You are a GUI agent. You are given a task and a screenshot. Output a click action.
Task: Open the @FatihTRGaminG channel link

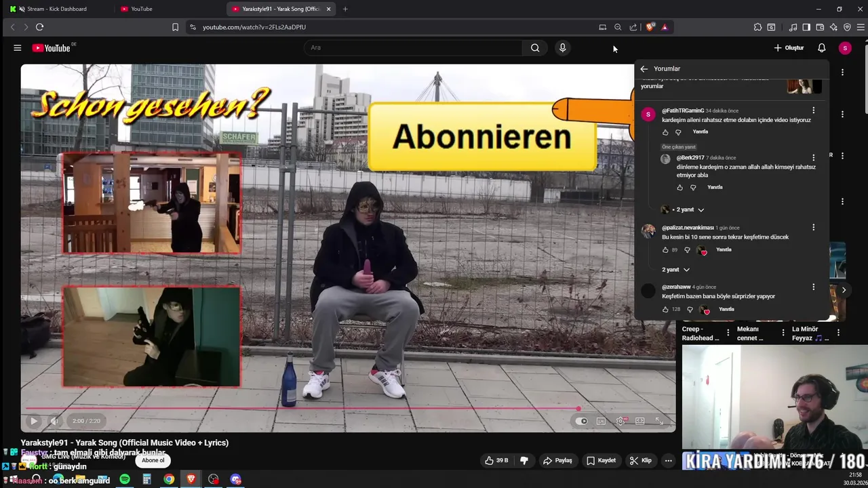coord(683,110)
